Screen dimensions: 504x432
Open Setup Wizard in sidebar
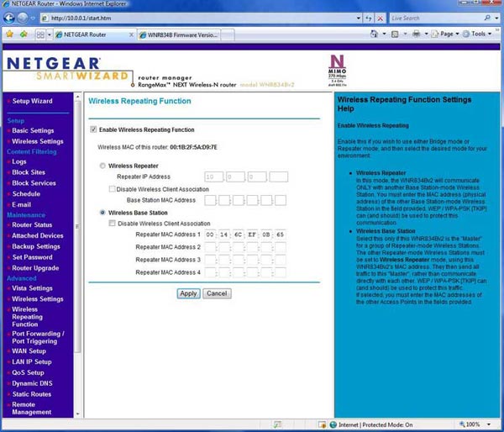click(32, 101)
